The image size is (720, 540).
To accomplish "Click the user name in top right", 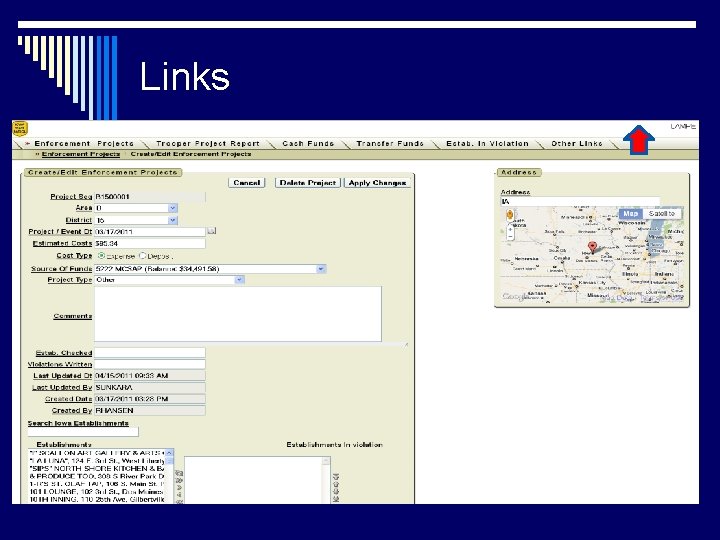I will tap(683, 126).
